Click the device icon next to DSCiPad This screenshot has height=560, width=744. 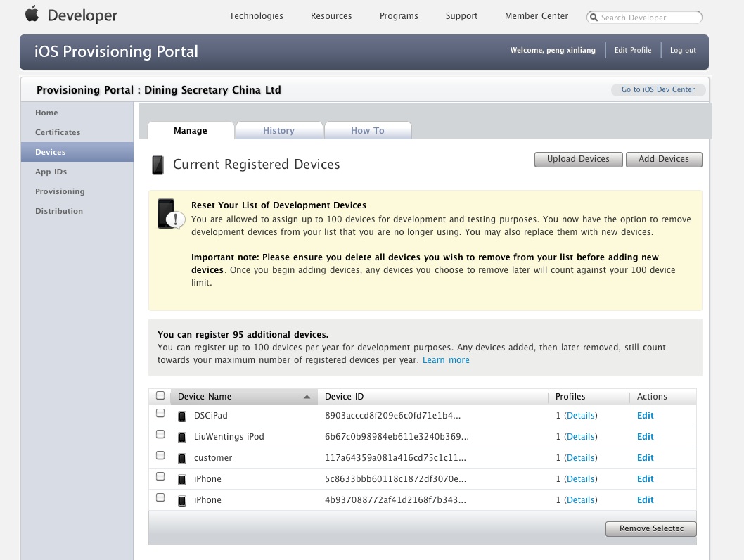[181, 416]
